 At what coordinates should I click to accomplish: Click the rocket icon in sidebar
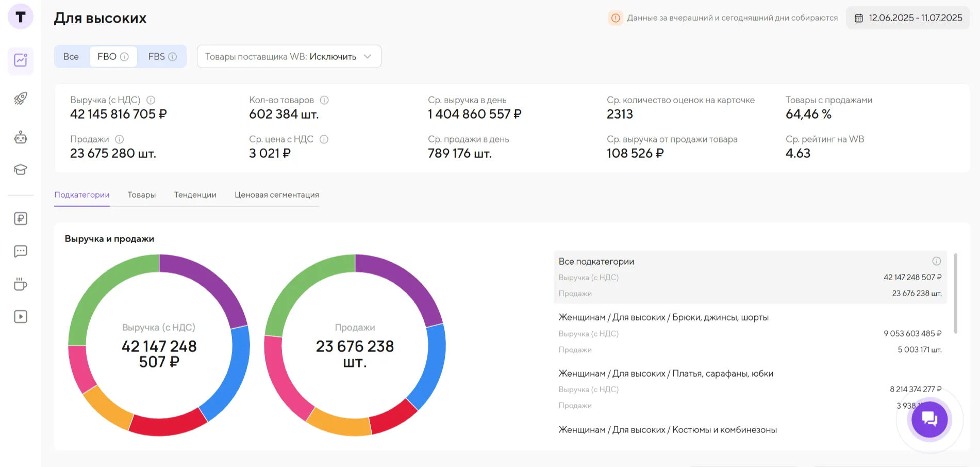[x=21, y=99]
